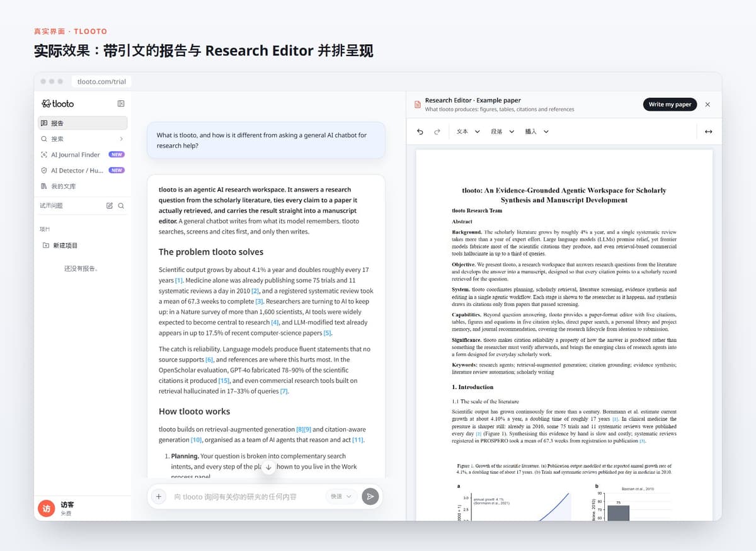Open the 快速 mode dropdown

341,496
